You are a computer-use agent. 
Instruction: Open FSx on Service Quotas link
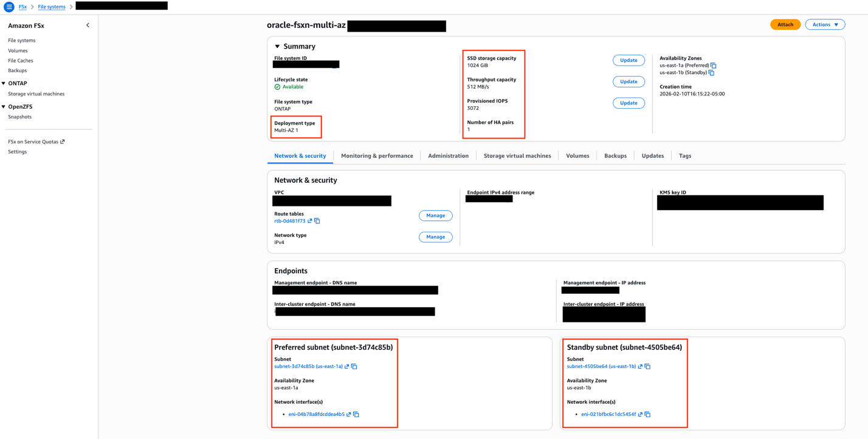coord(36,142)
